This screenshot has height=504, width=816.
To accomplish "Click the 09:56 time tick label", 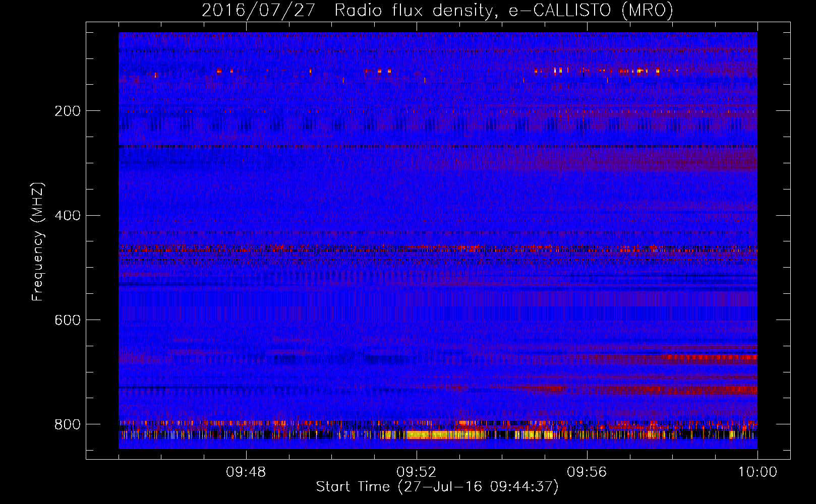I will click(587, 472).
